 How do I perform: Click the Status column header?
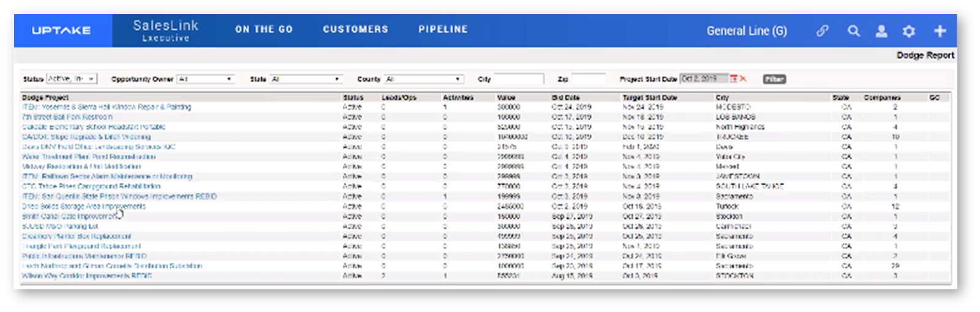353,97
